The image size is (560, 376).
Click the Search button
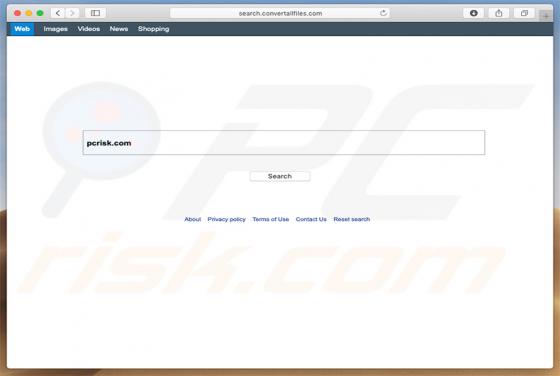(280, 176)
